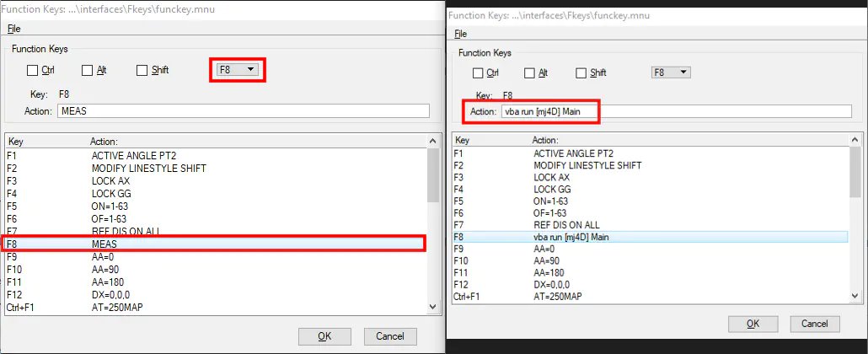Open File menu in left window

(13, 29)
